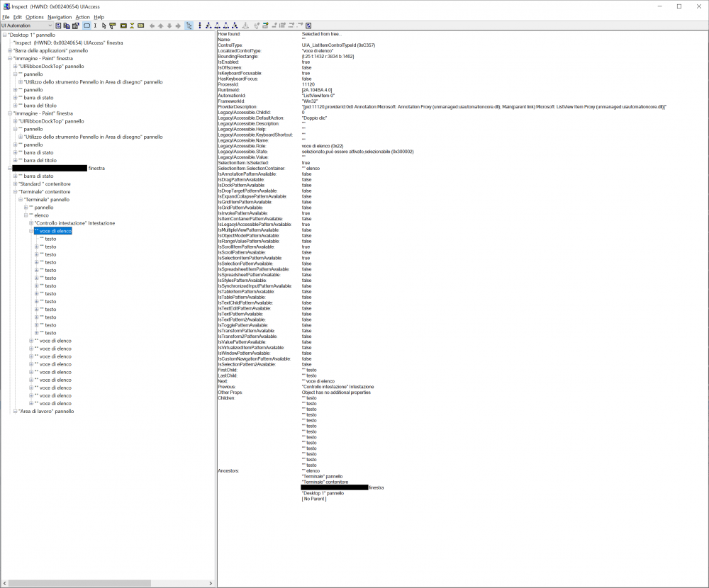709x588 pixels.
Task: Click the tree pane scrollbar right arrow
Action: 211,584
